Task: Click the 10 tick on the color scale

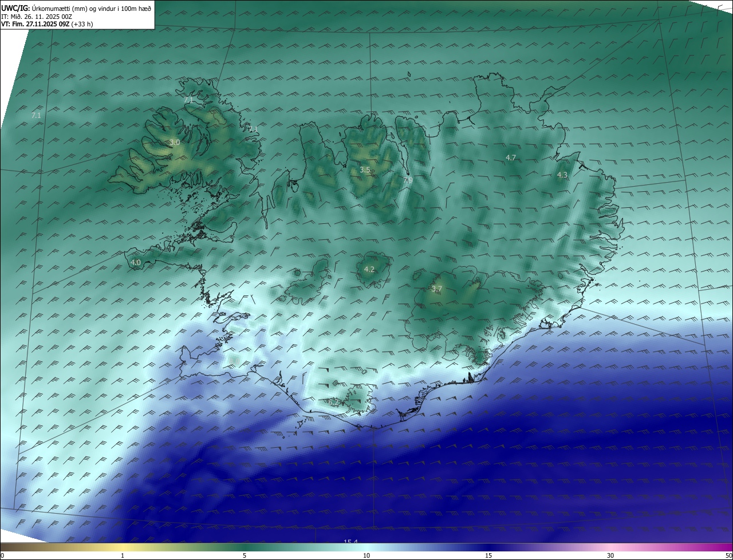Action: [x=366, y=555]
